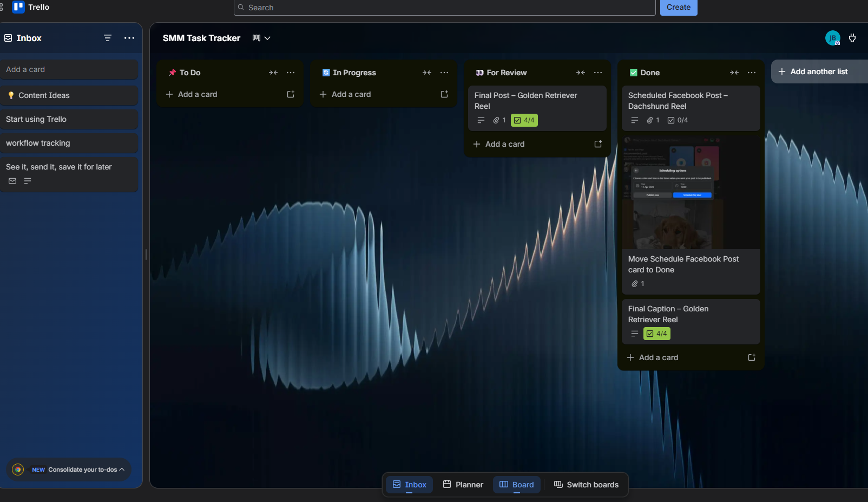Add a card to In Progress list
The width and height of the screenshot is (868, 502).
(x=374, y=94)
